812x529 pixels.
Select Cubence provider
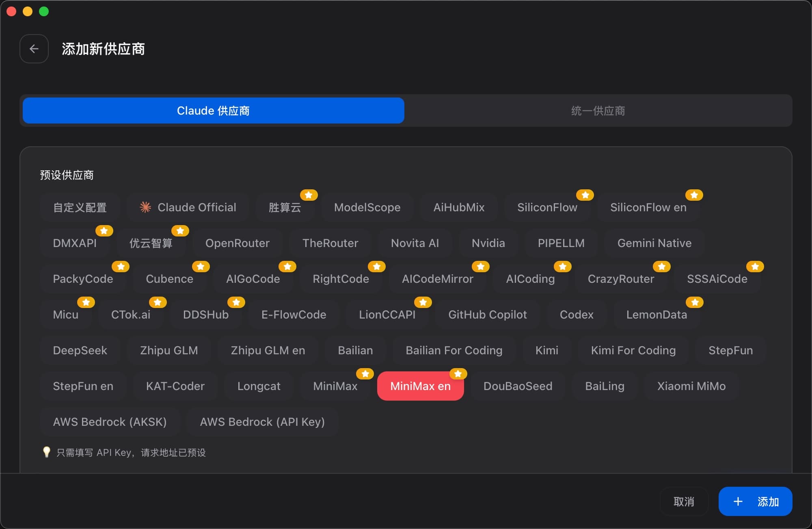170,279
